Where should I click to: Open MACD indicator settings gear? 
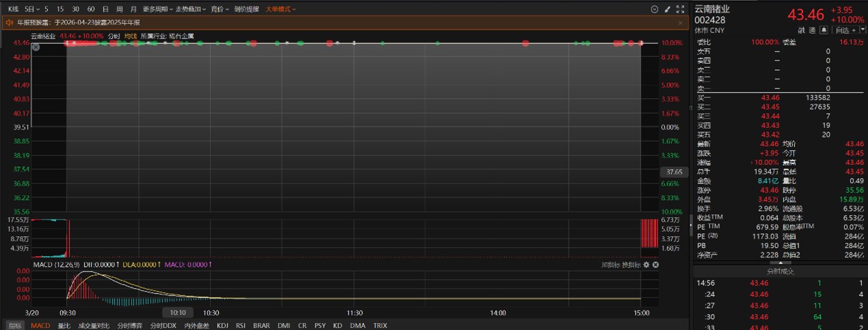(x=646, y=264)
